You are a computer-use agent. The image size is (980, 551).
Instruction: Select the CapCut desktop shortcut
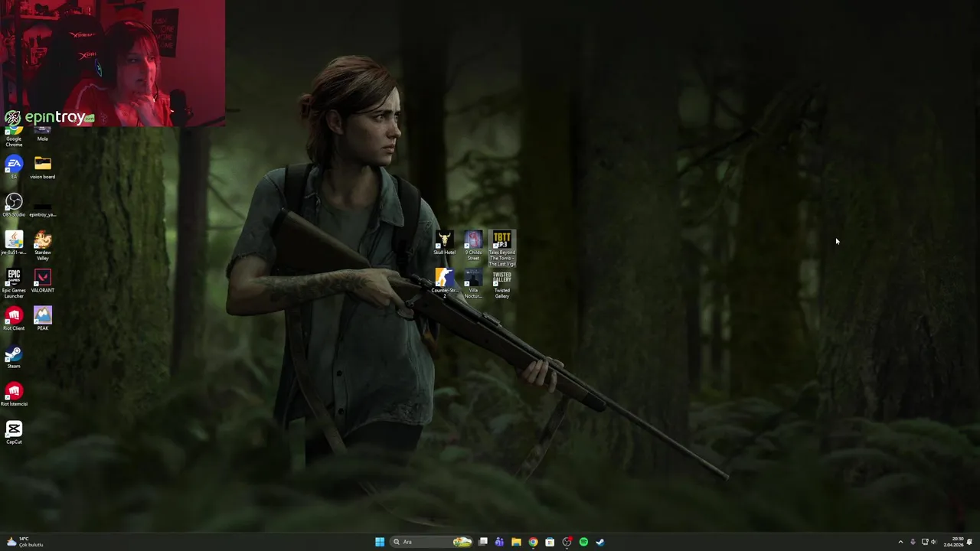[14, 432]
